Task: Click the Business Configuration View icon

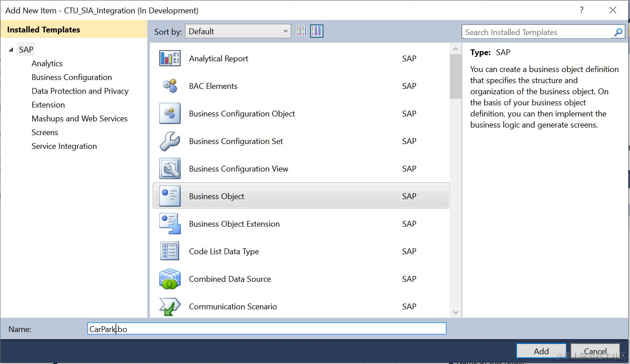Action: click(x=170, y=168)
